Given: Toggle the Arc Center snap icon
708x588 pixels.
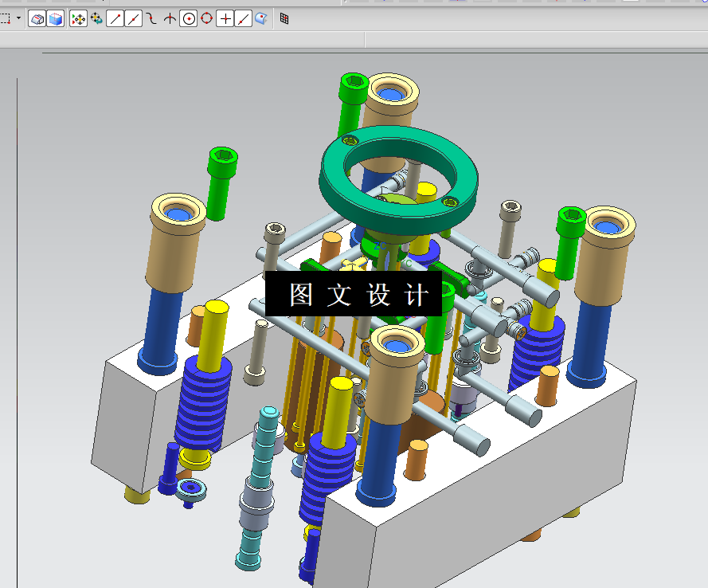Looking at the screenshot, I should [x=188, y=19].
